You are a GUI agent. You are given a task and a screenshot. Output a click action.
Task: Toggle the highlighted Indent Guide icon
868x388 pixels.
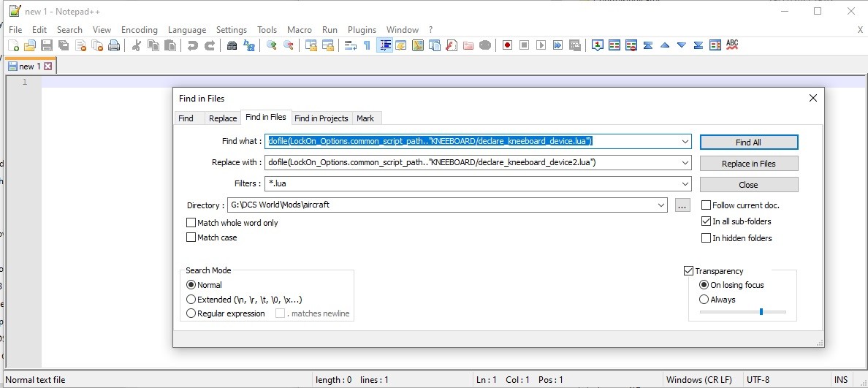pyautogui.click(x=384, y=45)
